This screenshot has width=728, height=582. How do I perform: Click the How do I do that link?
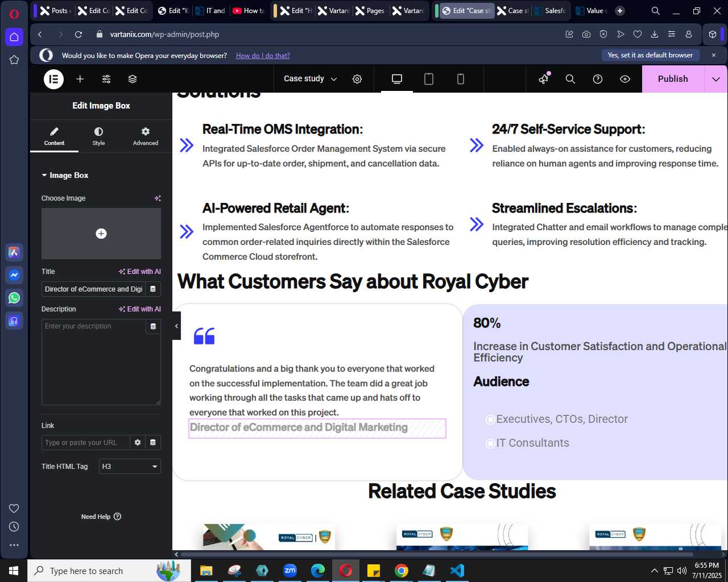point(263,56)
